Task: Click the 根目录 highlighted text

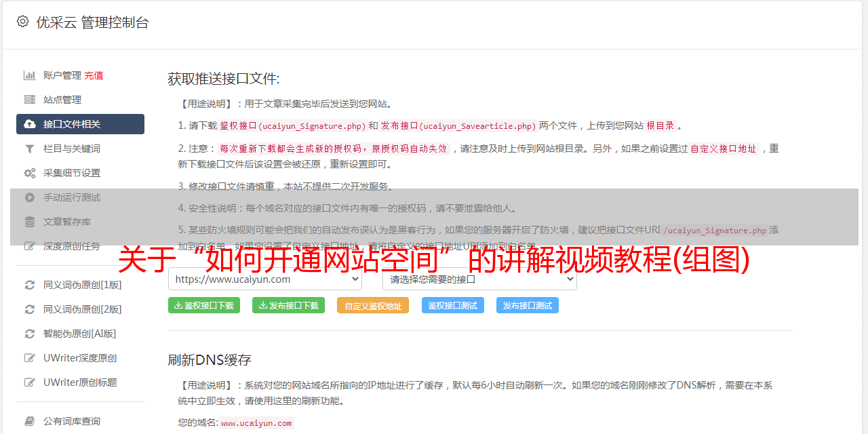Action: click(x=660, y=126)
